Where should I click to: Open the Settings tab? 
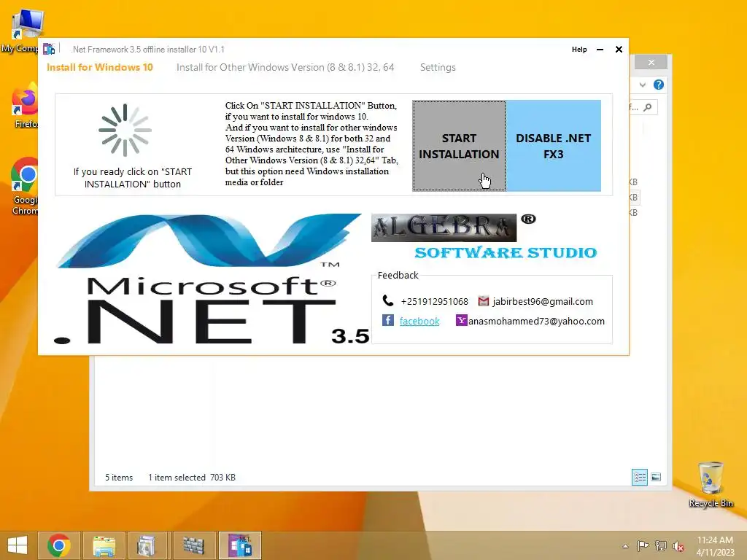pyautogui.click(x=438, y=67)
